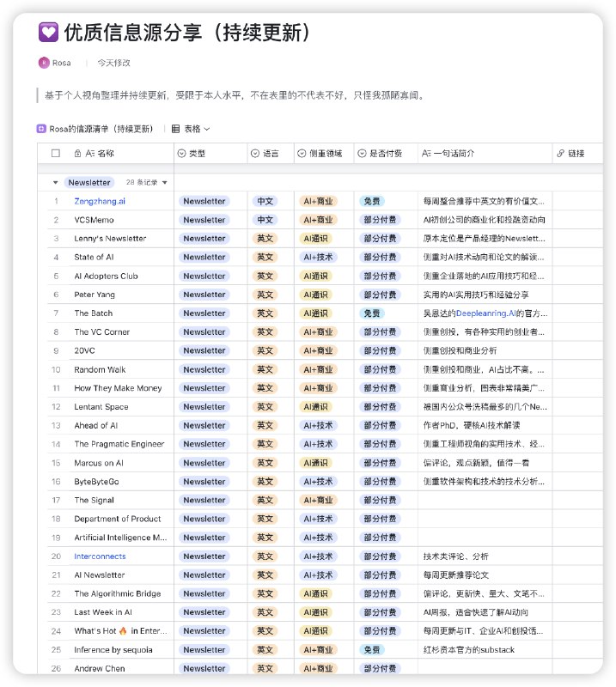616x687 pixels.
Task: Click the purple table source icon
Action: [x=41, y=129]
